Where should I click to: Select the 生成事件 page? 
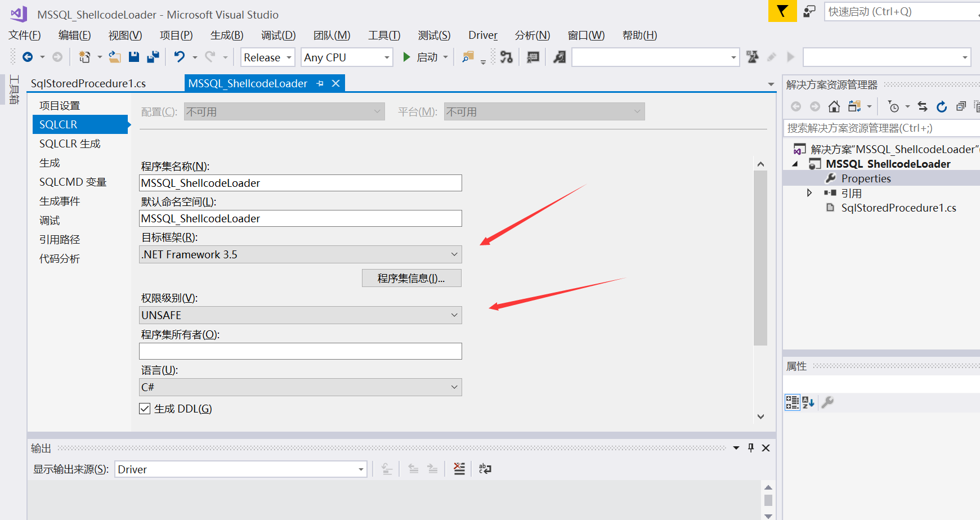click(60, 201)
